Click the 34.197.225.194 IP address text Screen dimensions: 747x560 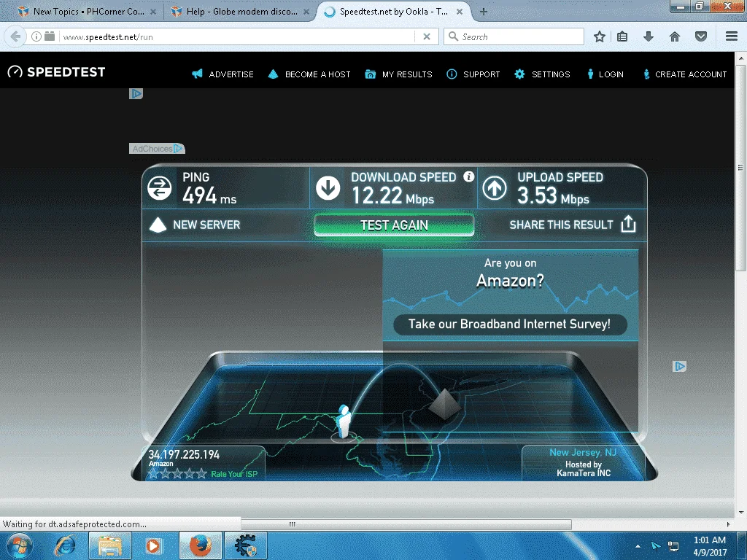click(184, 455)
